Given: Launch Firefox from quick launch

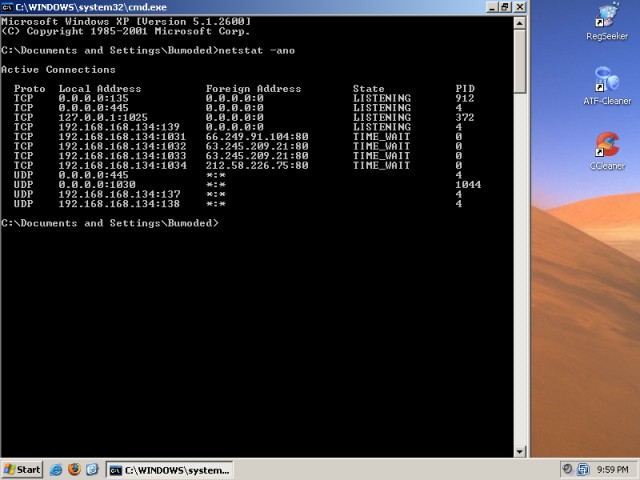Looking at the screenshot, I should tap(74, 469).
